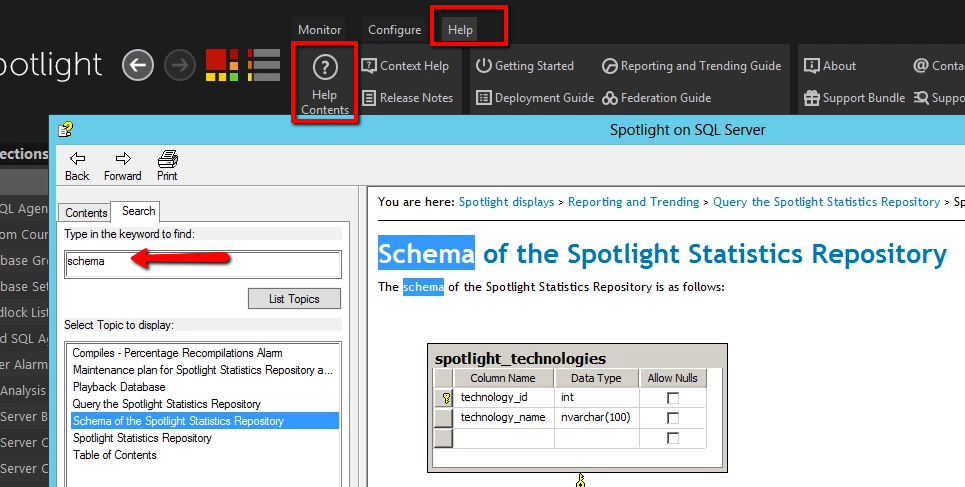Click the List Topics button

(294, 299)
